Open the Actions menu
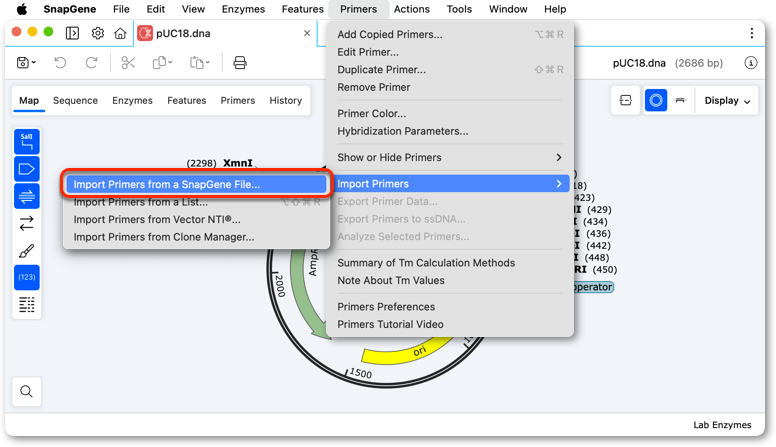 pos(411,9)
